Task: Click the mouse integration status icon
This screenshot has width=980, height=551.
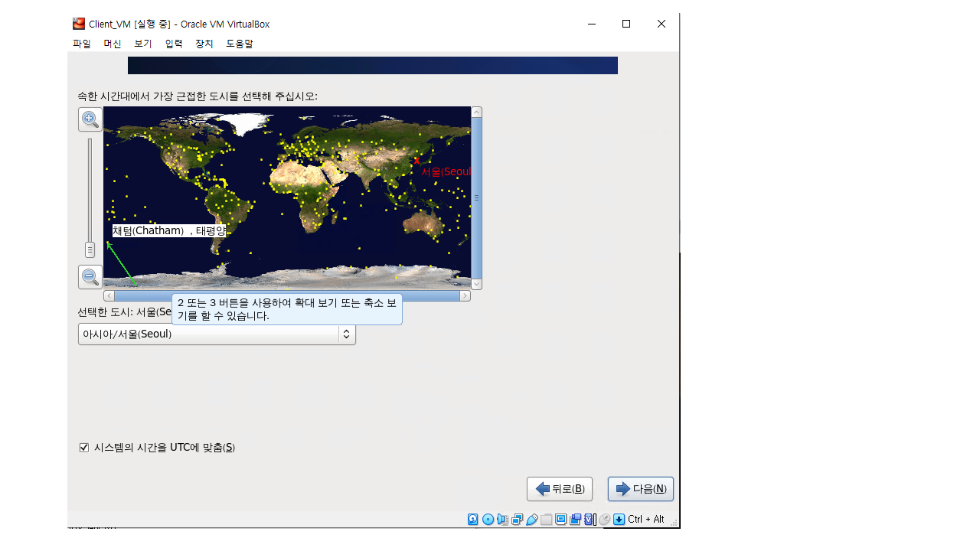Action: [x=605, y=520]
